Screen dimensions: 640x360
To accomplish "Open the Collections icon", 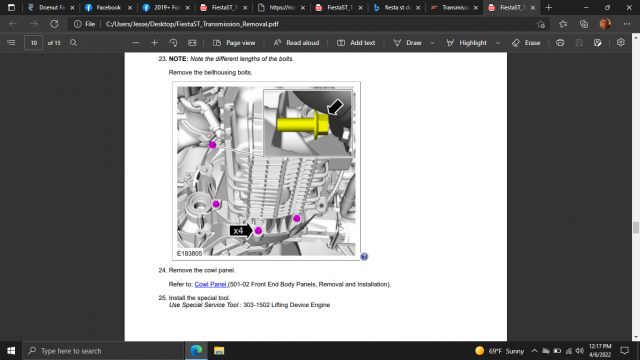I will [x=584, y=24].
